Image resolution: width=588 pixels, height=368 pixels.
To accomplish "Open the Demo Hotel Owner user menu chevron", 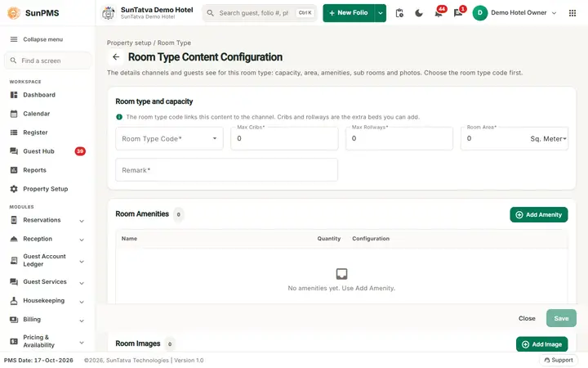I will (554, 13).
